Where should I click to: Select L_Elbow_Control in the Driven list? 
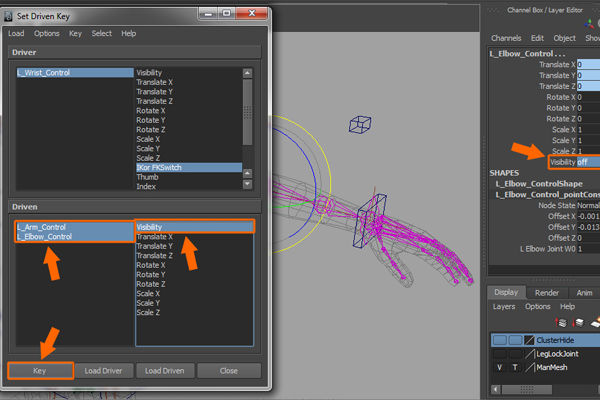pyautogui.click(x=75, y=237)
